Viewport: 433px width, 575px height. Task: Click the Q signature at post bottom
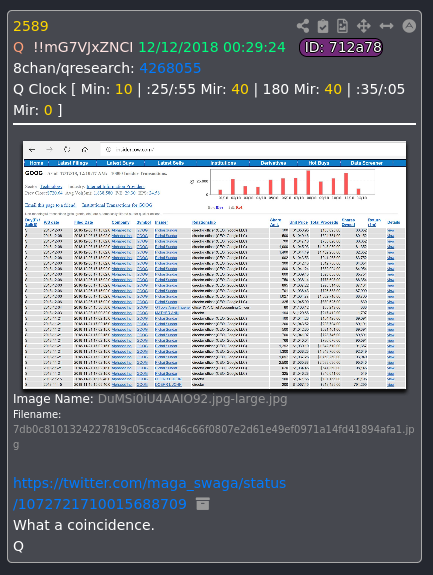point(18,546)
